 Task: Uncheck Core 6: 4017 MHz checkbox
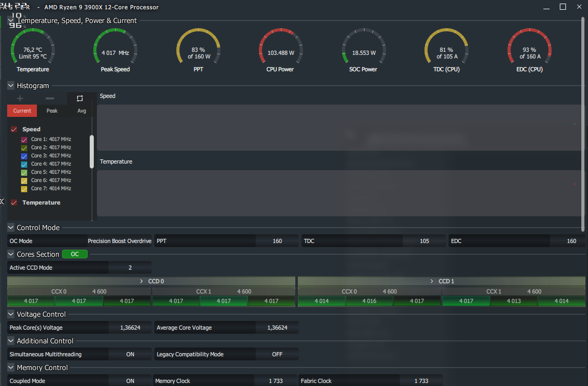pos(24,181)
